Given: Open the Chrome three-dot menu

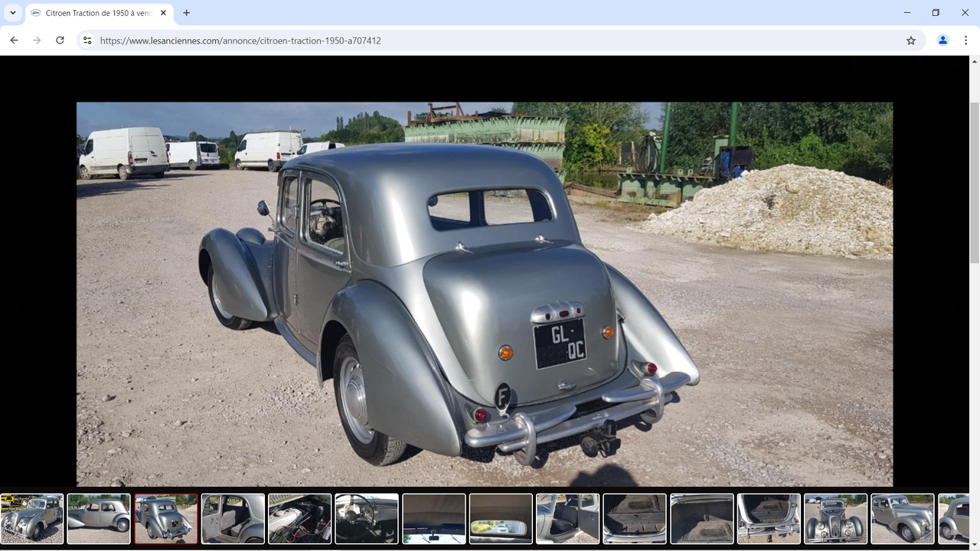Looking at the screenshot, I should [966, 41].
